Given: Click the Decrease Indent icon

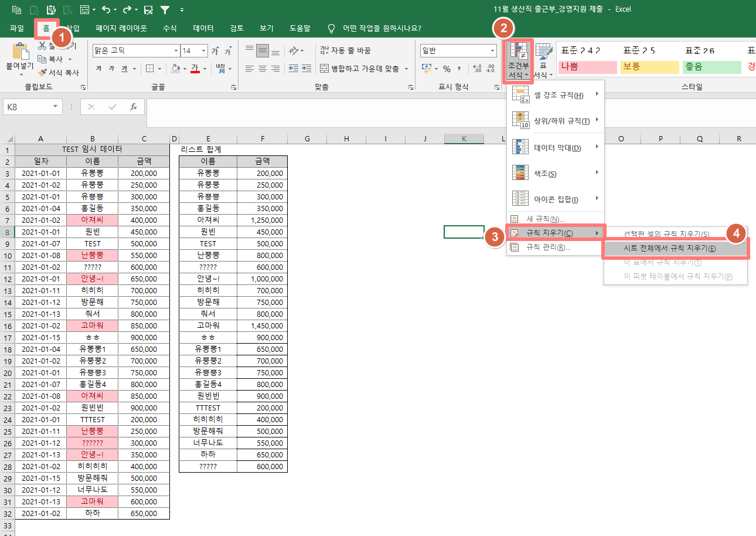Looking at the screenshot, I should [x=292, y=69].
